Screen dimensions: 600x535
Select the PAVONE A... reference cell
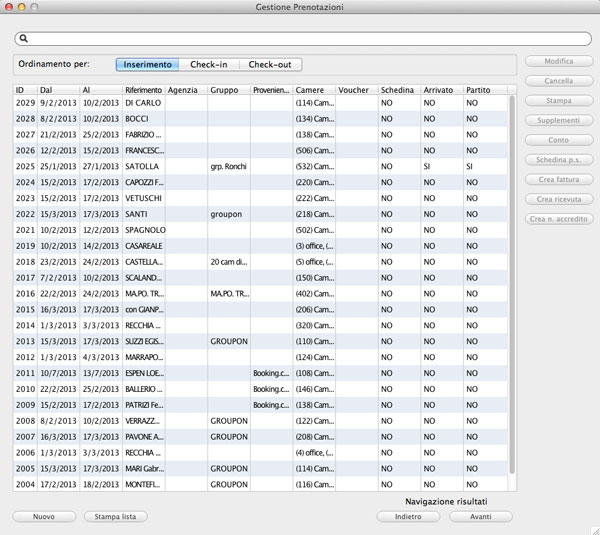(144, 437)
